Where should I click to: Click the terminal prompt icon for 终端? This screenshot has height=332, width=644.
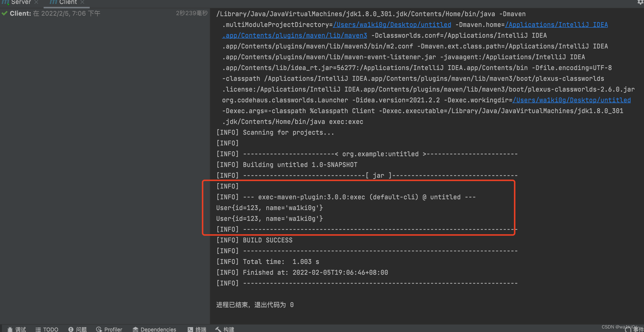(x=190, y=329)
